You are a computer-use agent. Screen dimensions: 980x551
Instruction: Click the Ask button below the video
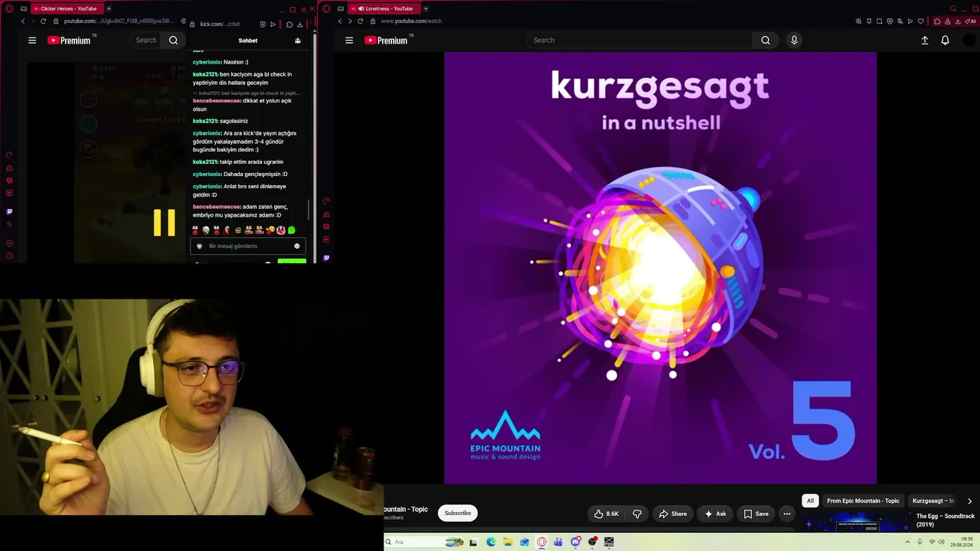point(715,514)
